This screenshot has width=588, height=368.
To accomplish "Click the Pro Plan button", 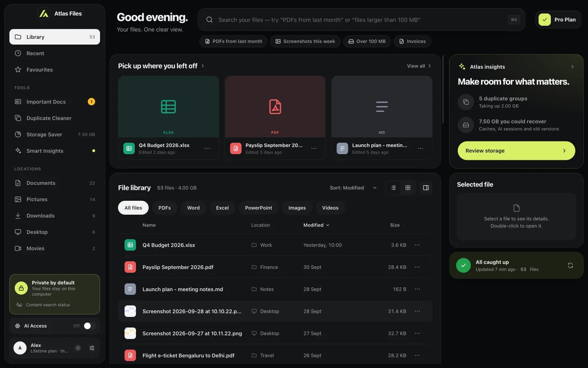I will pos(558,20).
